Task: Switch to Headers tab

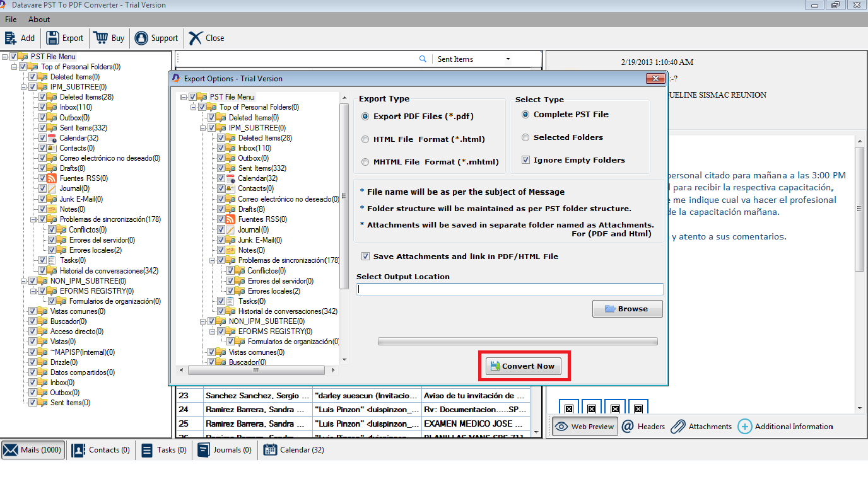Action: pos(643,427)
